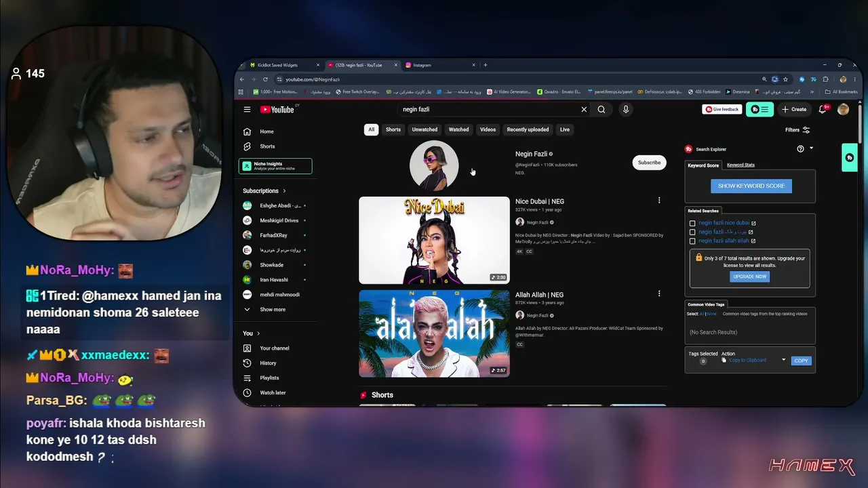Viewport: 868px width, 488px height.
Task: Click the Copy tags button
Action: point(801,361)
